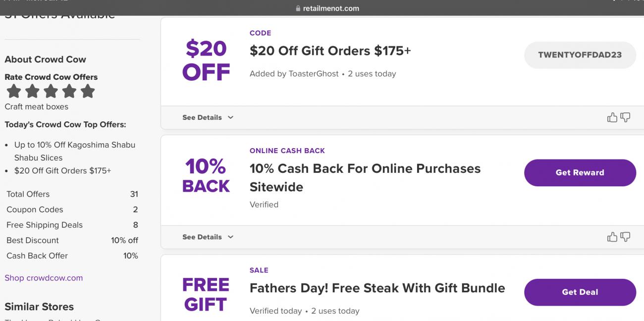Open the $20 Off Gift Orders title
Viewport: 644px width, 321px height.
[330, 51]
